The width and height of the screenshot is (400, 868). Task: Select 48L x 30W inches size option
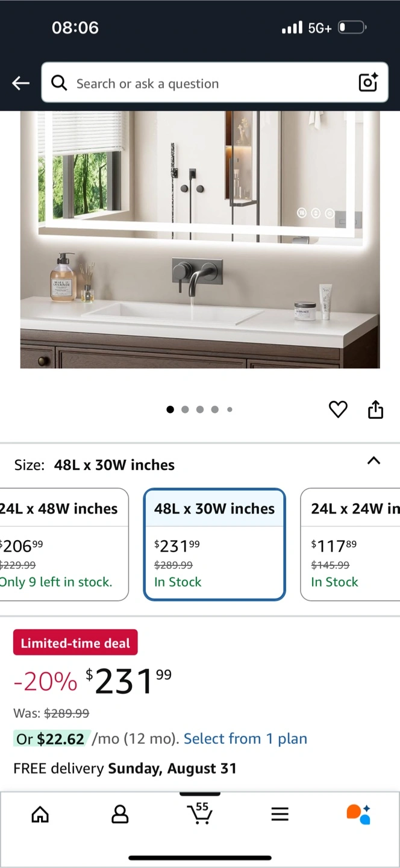pos(214,544)
